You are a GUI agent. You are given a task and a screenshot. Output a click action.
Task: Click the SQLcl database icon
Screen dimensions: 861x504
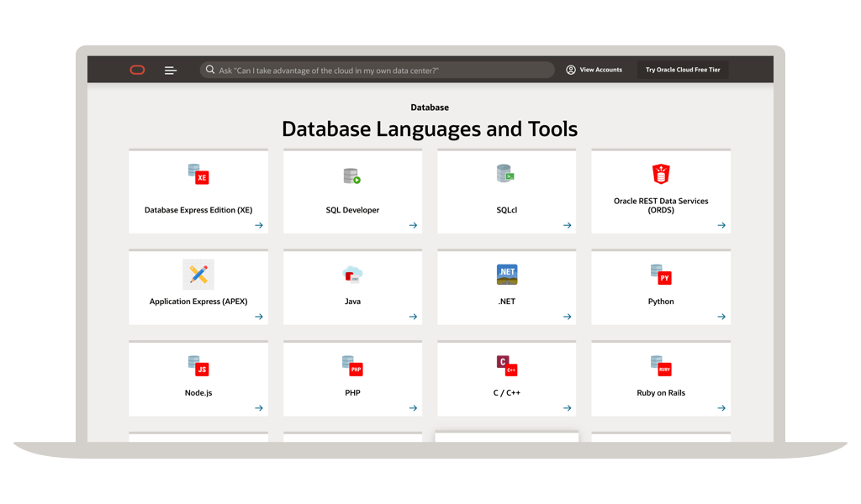(505, 173)
